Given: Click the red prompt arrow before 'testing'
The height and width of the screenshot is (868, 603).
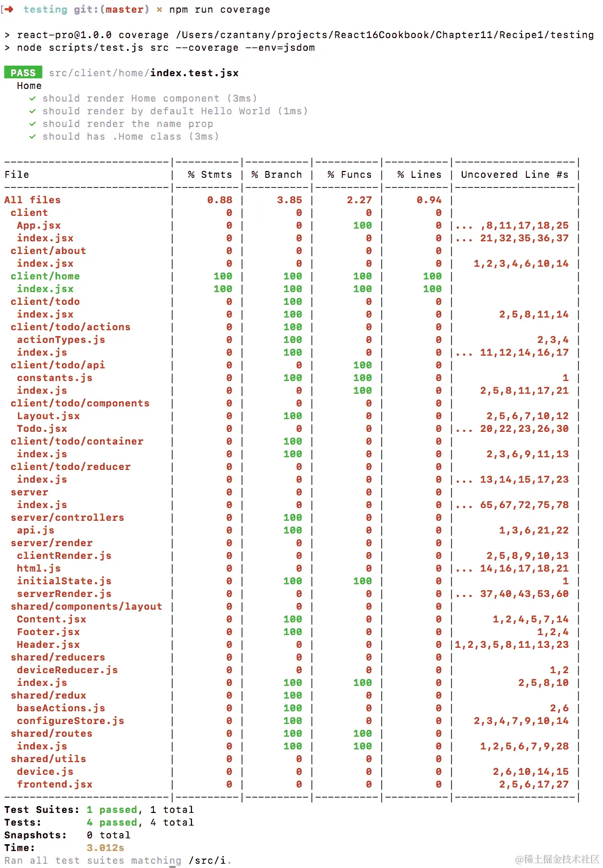Looking at the screenshot, I should tap(8, 10).
